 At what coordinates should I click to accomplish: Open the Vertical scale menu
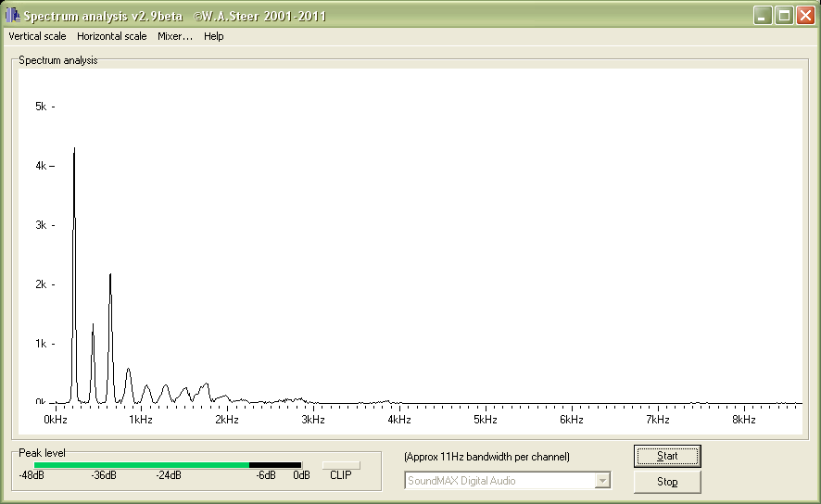coord(37,36)
